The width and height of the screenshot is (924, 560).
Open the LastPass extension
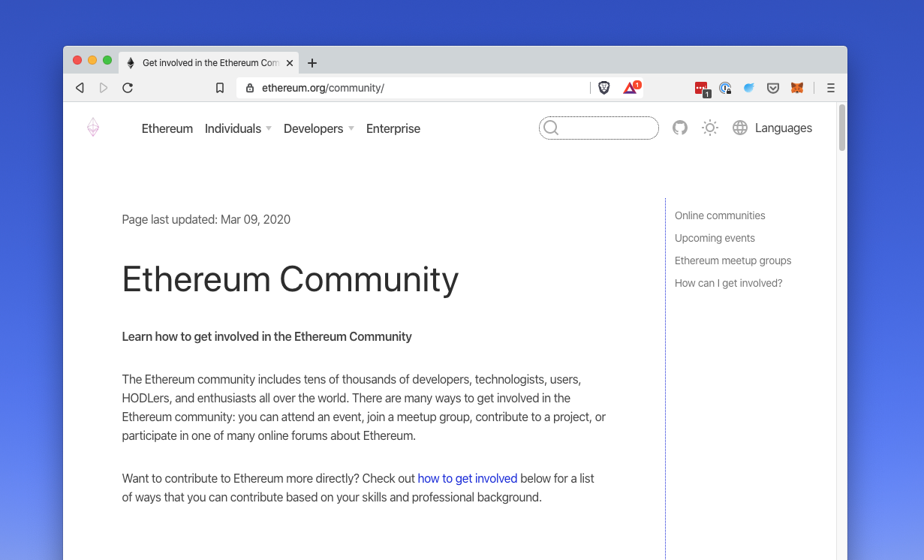(x=701, y=88)
